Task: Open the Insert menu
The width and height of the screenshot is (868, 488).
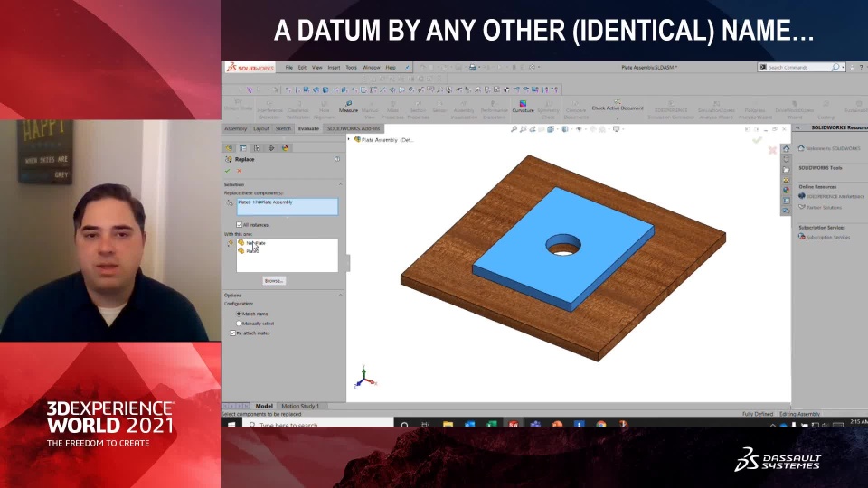Action: 334,68
